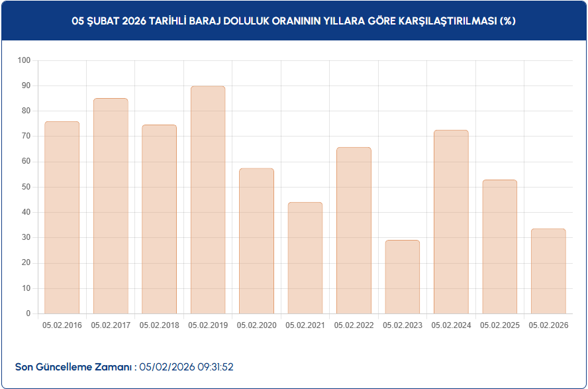Click the 100 value on the y-axis
Image resolution: width=588 pixels, height=389 pixels.
coord(24,60)
